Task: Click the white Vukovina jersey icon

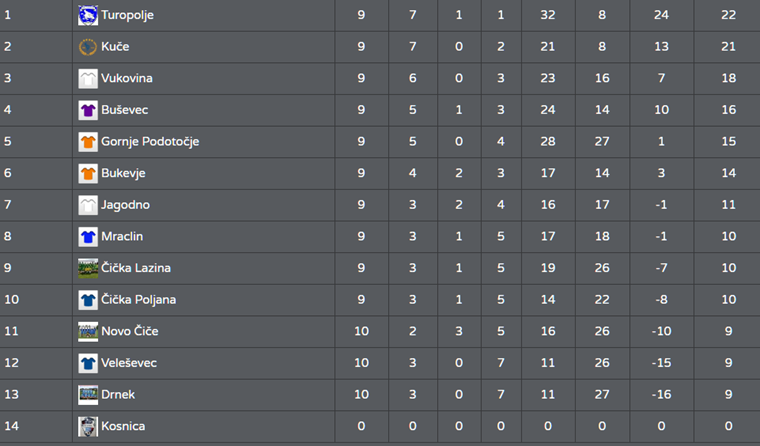Action: [88, 78]
